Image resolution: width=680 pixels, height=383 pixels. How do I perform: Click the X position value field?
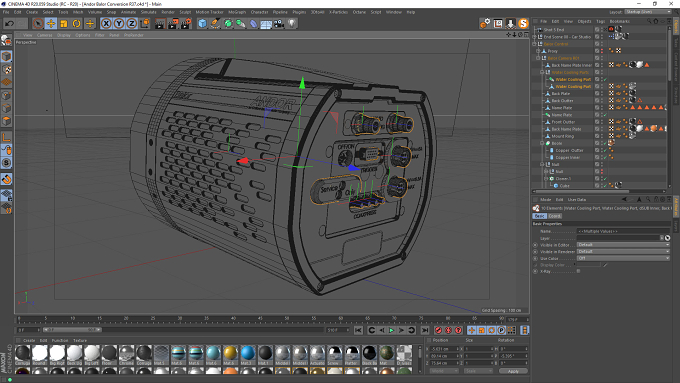[x=444, y=349]
